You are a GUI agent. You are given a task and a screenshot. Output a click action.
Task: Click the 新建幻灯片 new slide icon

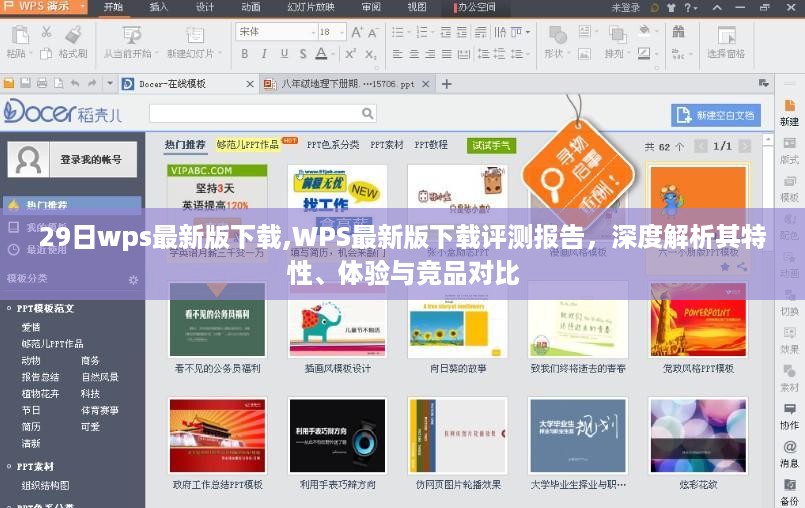(x=191, y=34)
